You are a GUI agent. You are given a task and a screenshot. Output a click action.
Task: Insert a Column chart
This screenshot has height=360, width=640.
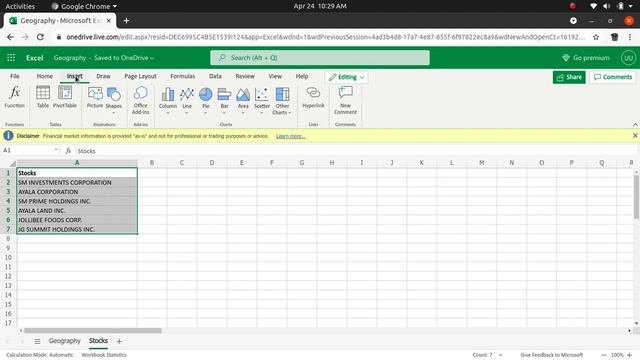(168, 100)
